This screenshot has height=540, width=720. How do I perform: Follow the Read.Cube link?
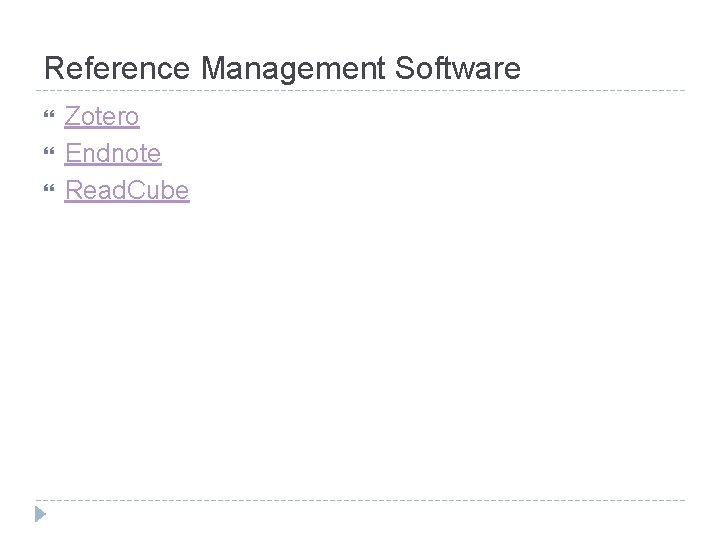(x=126, y=191)
